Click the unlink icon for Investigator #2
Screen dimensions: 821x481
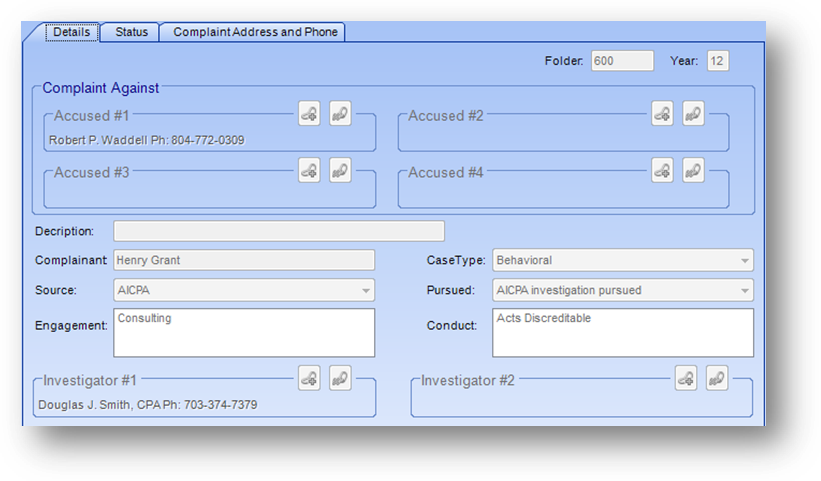pos(717,378)
